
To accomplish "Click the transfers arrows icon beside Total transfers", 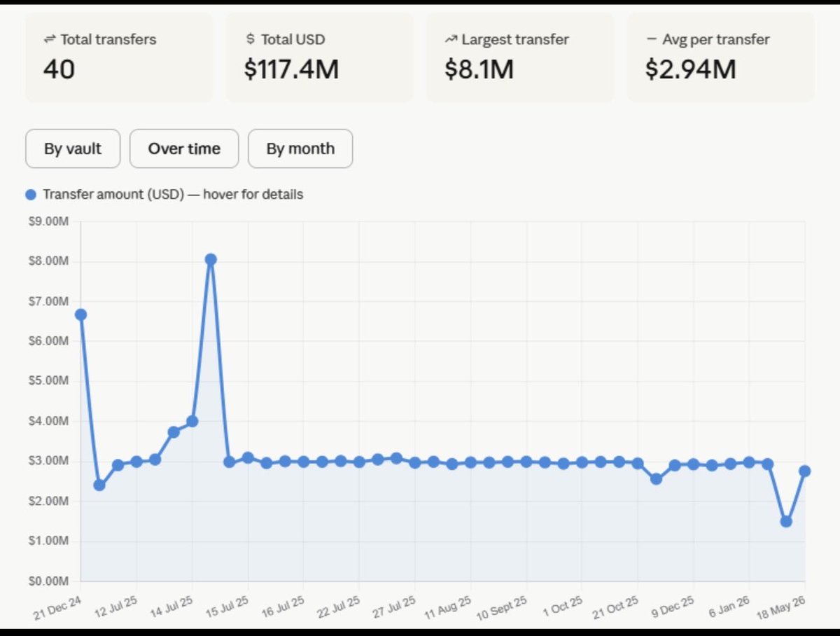I will click(x=49, y=40).
